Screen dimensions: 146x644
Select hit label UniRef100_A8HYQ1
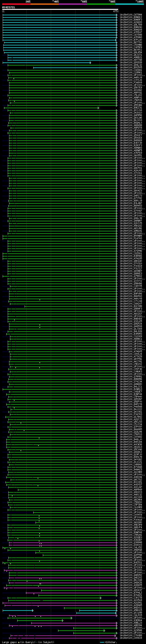point(131,93)
